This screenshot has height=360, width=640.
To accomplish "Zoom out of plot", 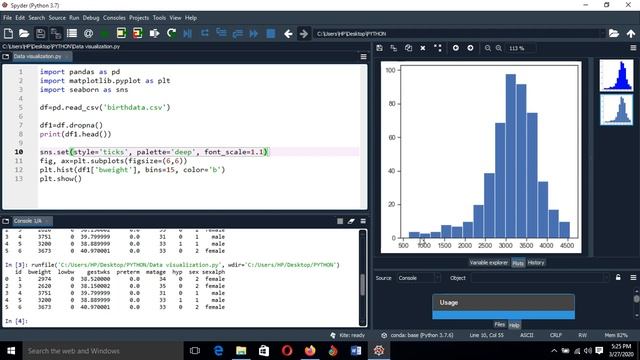I will click(x=488, y=48).
